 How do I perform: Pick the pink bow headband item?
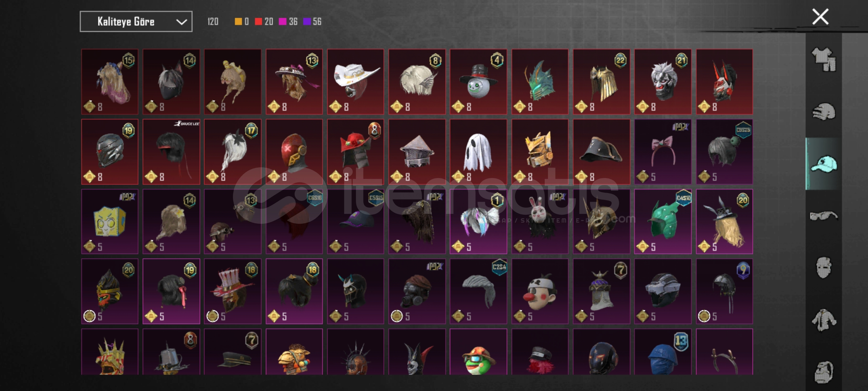tap(663, 152)
